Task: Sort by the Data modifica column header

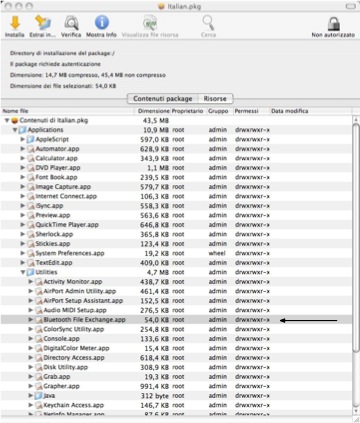Action: click(x=310, y=111)
